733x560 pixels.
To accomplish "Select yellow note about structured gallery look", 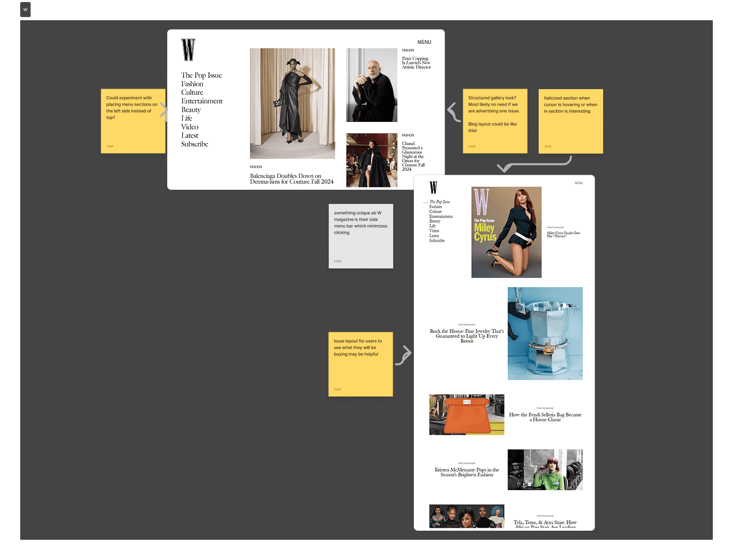I will pos(495,121).
